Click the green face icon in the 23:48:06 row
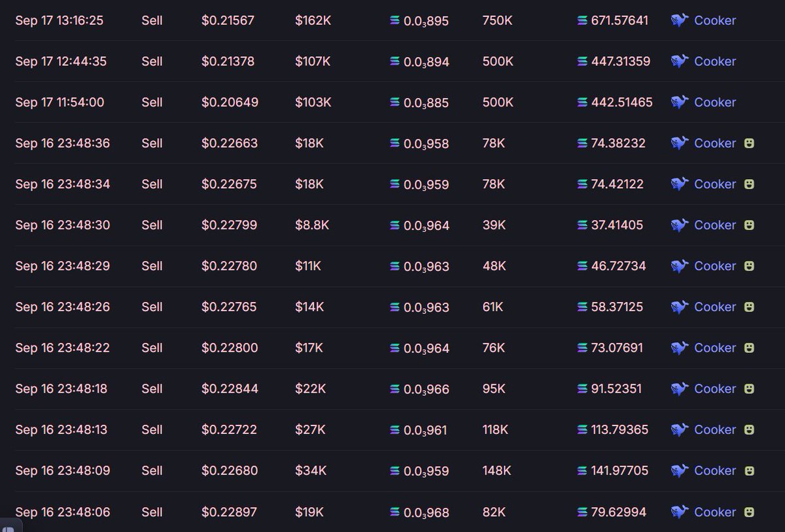Image resolution: width=785 pixels, height=532 pixels. point(750,512)
